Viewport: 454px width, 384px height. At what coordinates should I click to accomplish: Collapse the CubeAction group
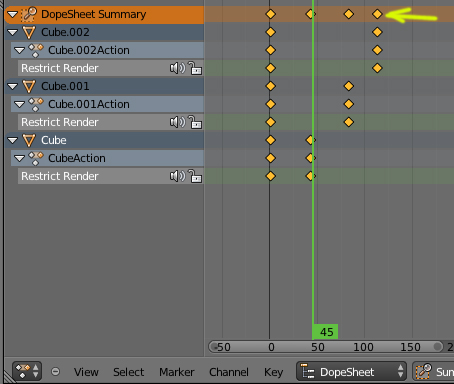(x=20, y=158)
